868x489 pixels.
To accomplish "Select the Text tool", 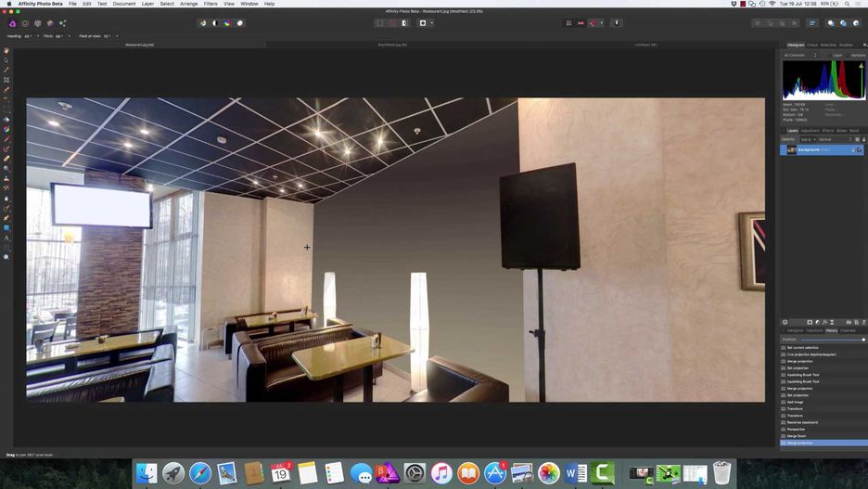I will [6, 238].
